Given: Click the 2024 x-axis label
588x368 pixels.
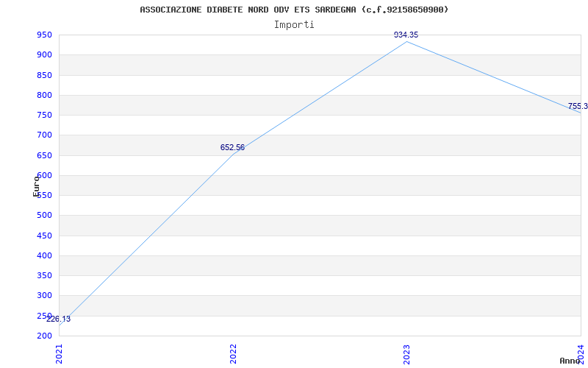Looking at the screenshot, I should pyautogui.click(x=581, y=353).
